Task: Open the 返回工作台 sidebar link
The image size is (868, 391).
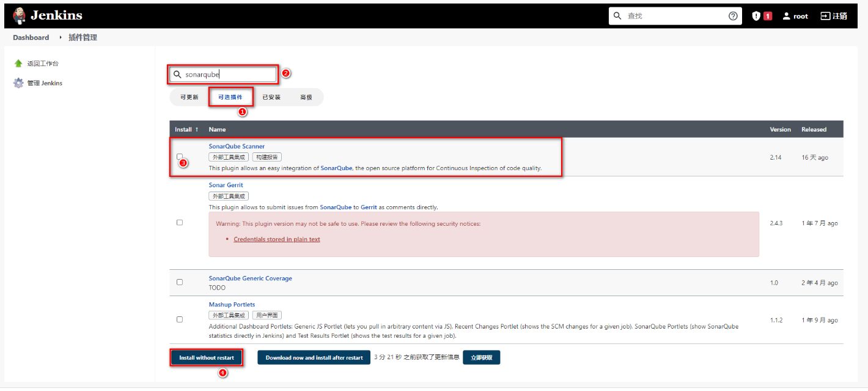Action: click(43, 64)
